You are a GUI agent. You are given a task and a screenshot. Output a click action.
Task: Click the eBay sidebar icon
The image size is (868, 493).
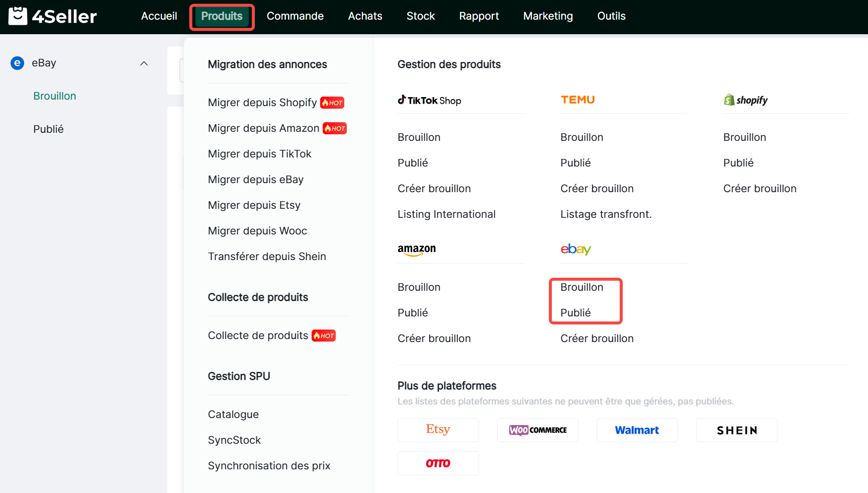tap(18, 63)
